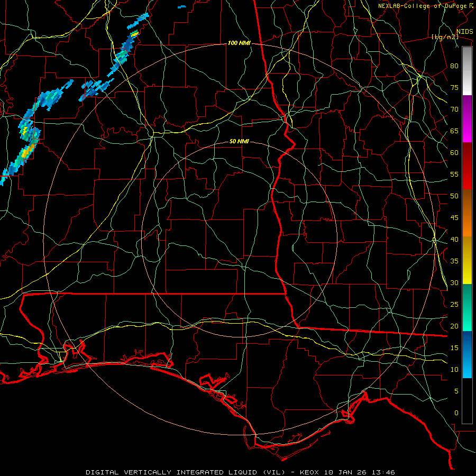This screenshot has width=476, height=476.
Task: Click the 5 value on the color scale
Action: (456, 391)
